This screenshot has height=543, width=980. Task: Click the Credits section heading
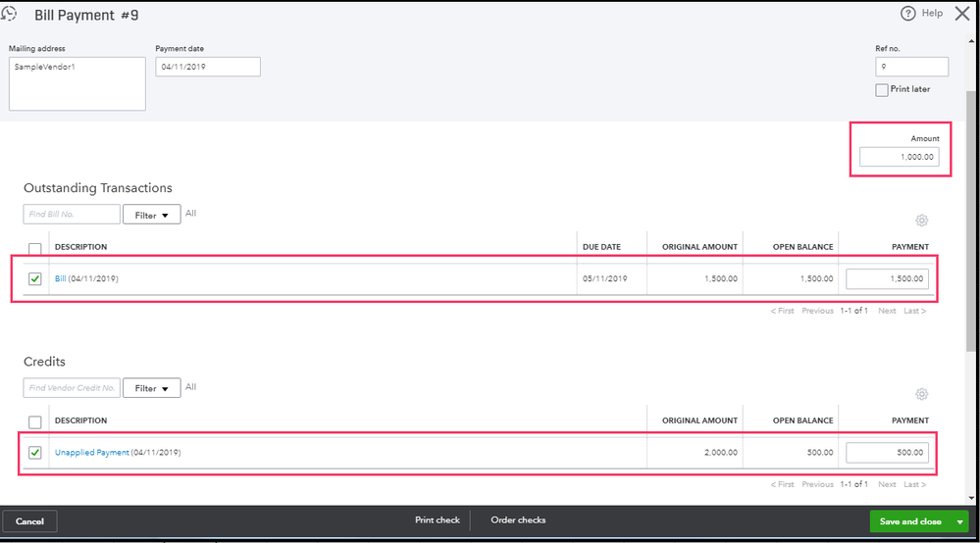click(x=44, y=362)
